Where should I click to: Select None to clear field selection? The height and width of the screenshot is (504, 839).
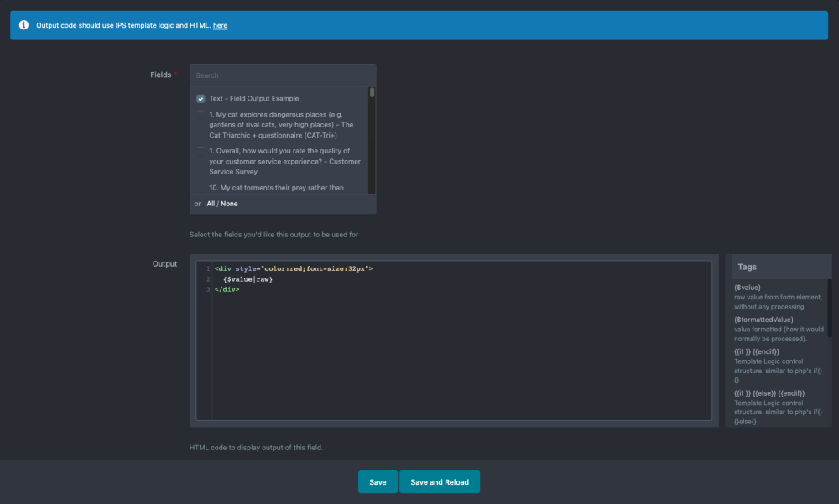click(x=229, y=204)
